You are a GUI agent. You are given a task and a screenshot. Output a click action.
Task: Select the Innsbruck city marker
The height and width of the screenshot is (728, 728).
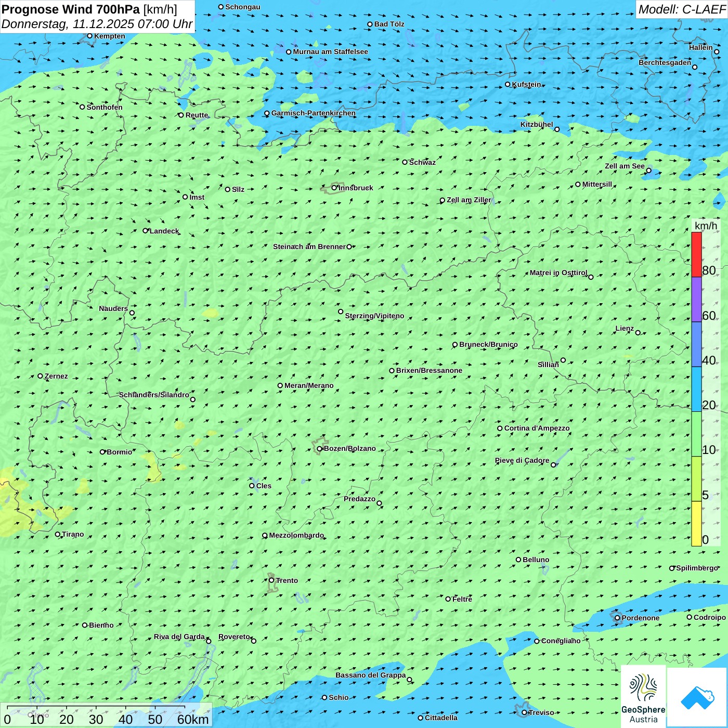pyautogui.click(x=334, y=188)
